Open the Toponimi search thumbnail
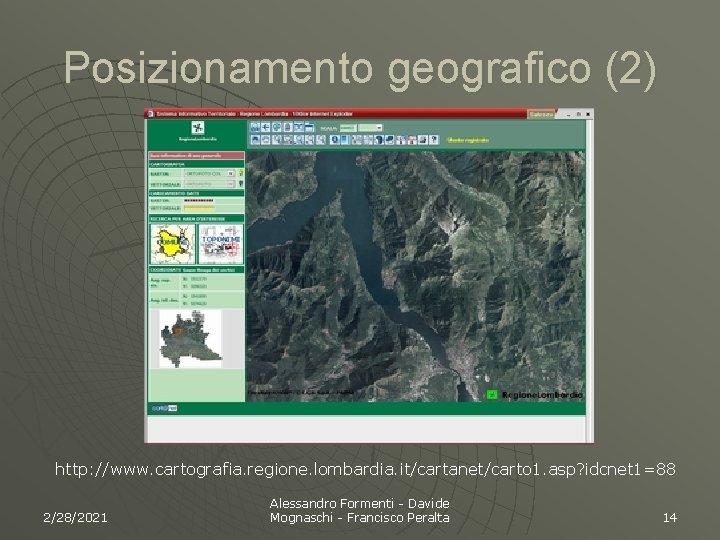 [221, 244]
